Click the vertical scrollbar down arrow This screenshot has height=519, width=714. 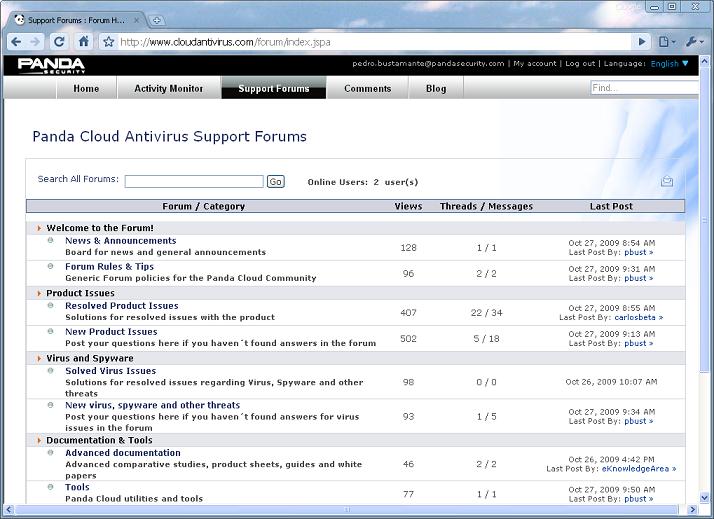(x=704, y=498)
